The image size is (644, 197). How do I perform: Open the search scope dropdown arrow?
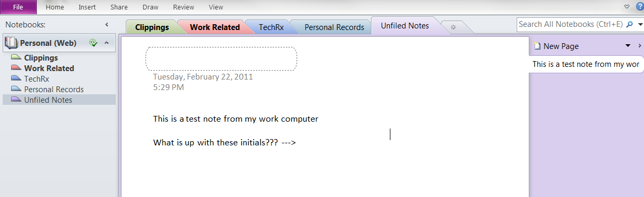640,25
